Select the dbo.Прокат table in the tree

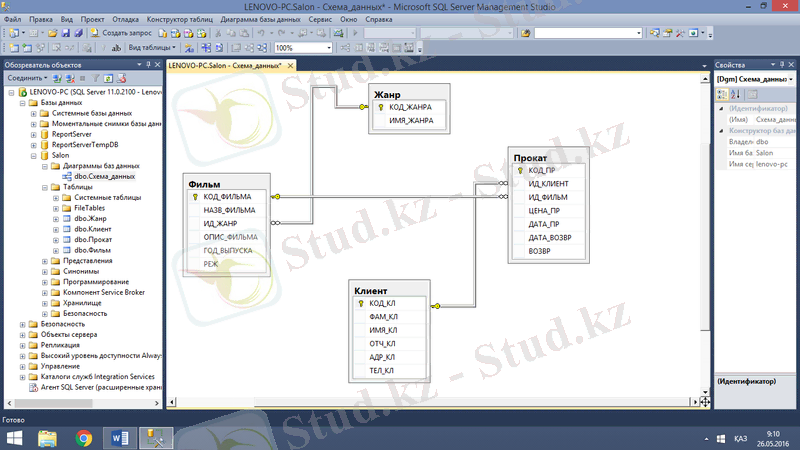[x=93, y=240]
